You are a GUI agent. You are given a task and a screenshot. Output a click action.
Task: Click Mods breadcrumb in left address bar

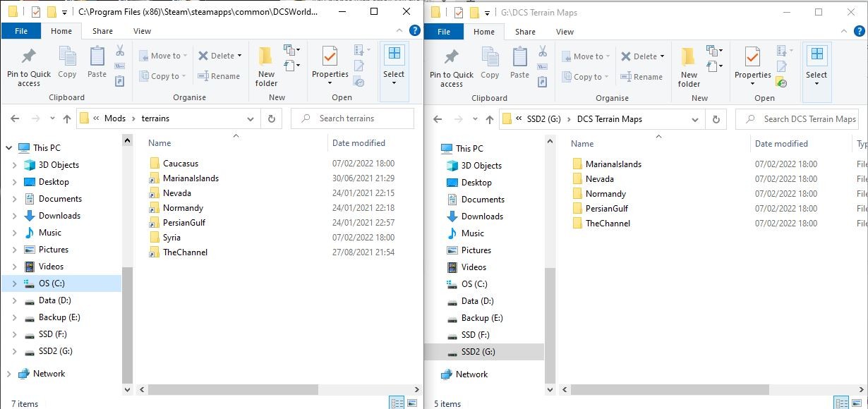[114, 118]
